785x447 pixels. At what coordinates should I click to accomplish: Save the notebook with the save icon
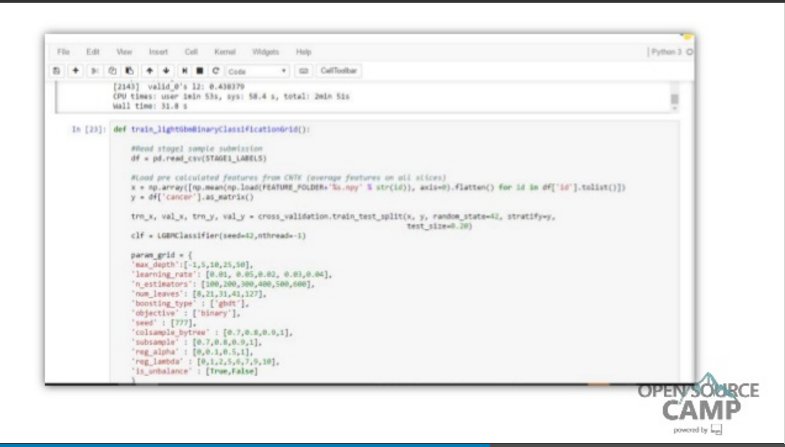(x=57, y=71)
